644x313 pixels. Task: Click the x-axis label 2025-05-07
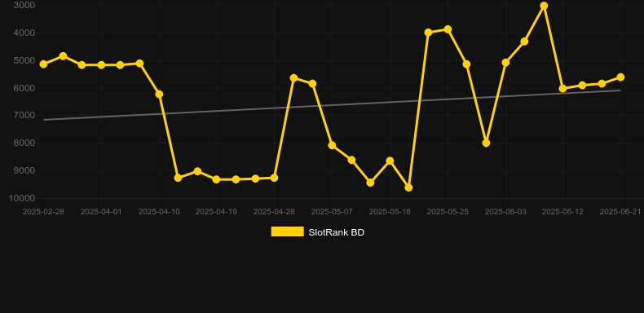(x=332, y=212)
